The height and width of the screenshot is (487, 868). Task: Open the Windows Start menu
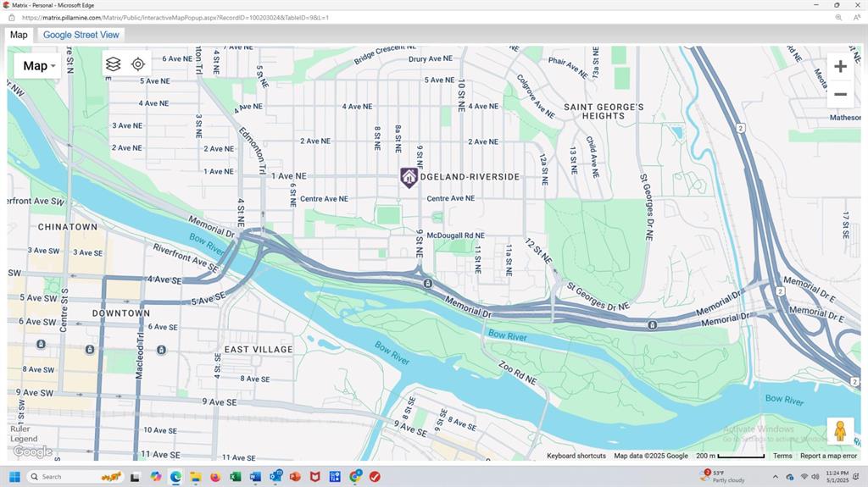click(x=15, y=477)
